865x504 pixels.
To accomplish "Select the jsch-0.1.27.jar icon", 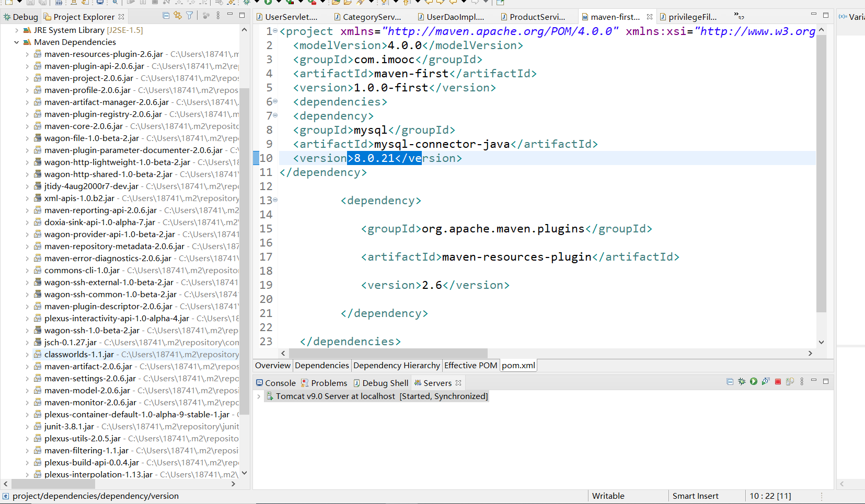I will [x=38, y=343].
